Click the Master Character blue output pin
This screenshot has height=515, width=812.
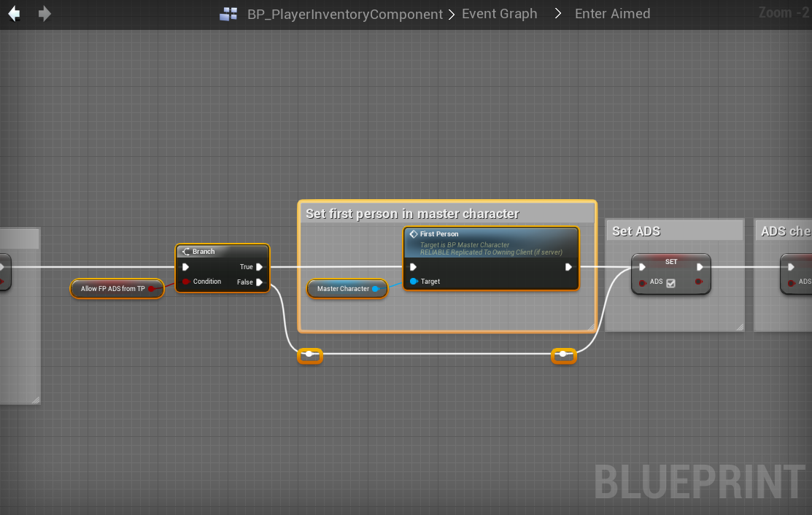(x=376, y=289)
